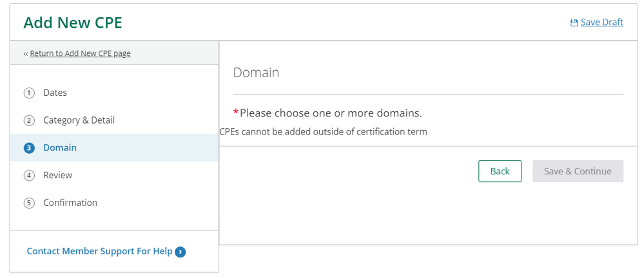
Task: Click the arrow icon beside Contact Member Support
Action: [181, 252]
